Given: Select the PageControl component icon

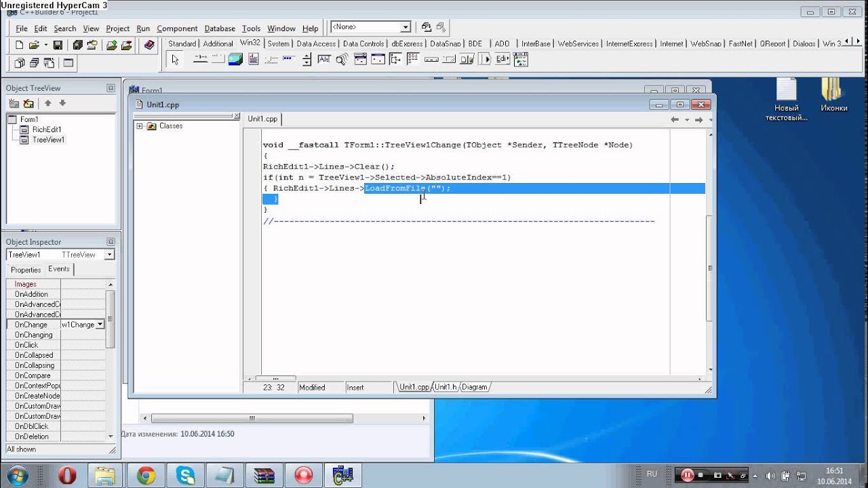Looking at the screenshot, I should tap(218, 60).
